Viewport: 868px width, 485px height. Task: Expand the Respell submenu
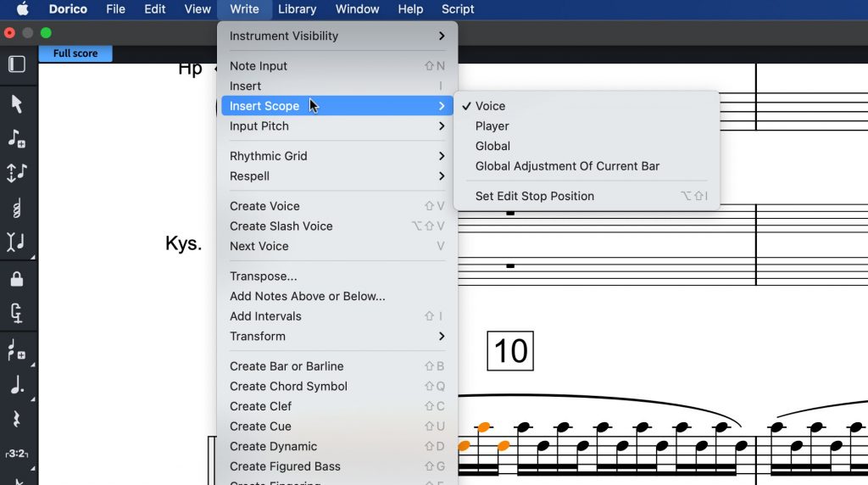[337, 176]
